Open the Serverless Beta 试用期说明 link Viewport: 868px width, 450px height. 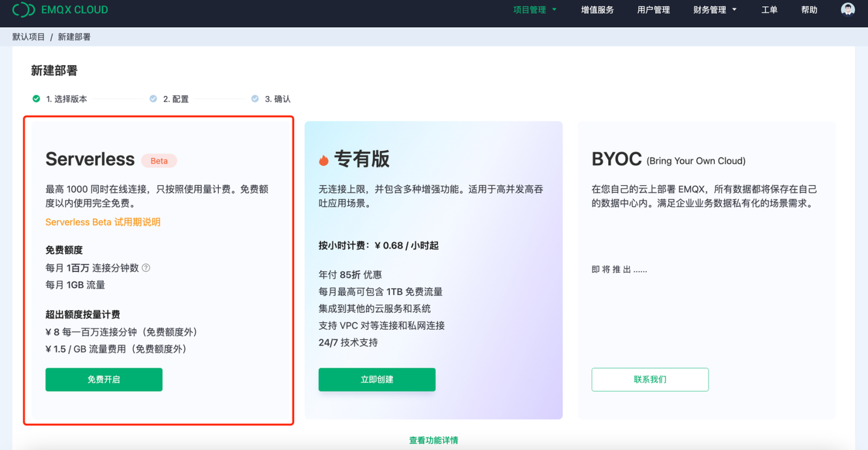point(103,222)
